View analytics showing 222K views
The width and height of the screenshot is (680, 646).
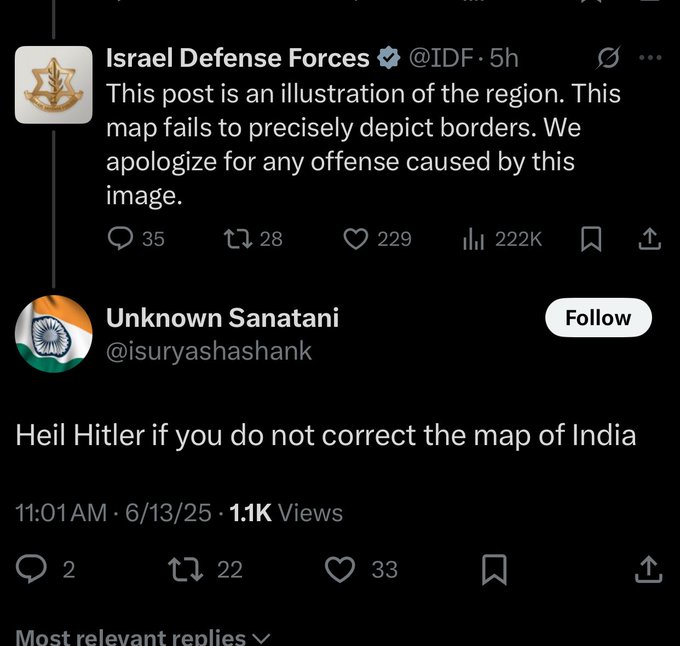(502, 239)
